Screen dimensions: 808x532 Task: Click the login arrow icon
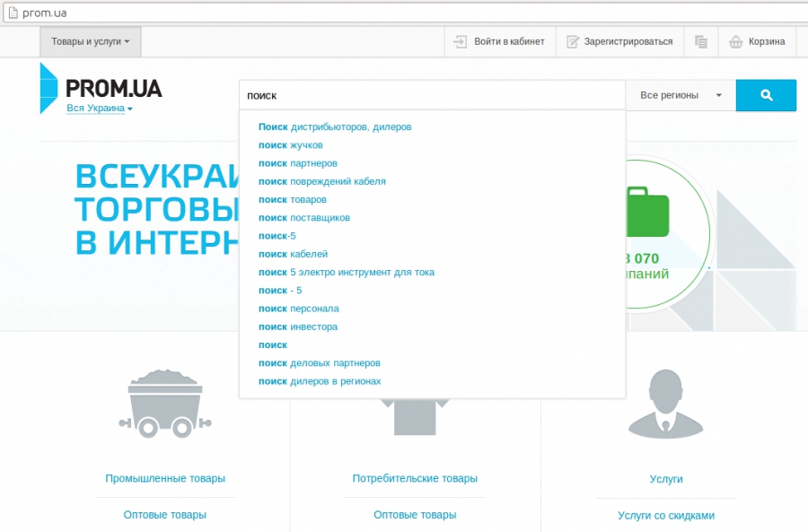(460, 41)
